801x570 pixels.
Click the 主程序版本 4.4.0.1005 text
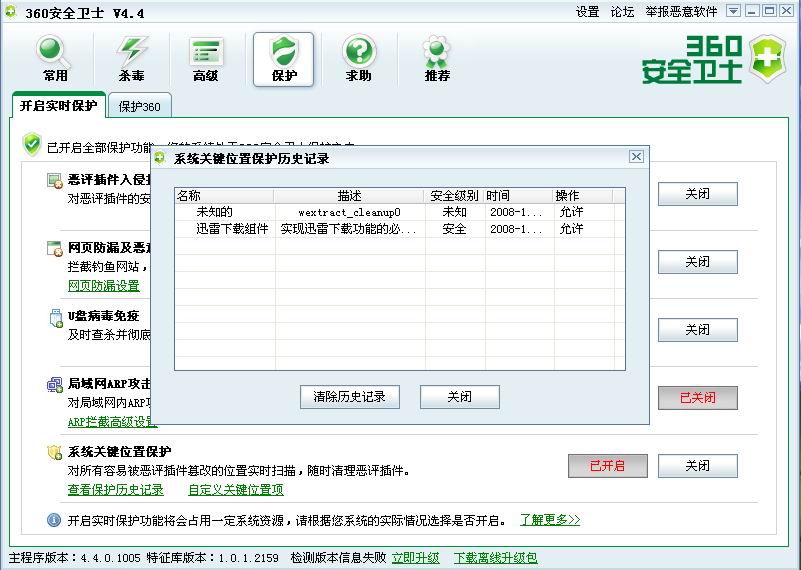(75, 558)
